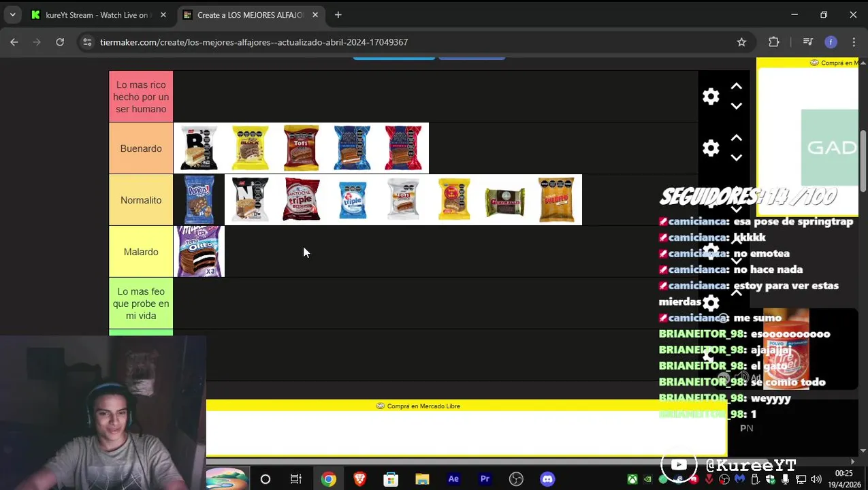Select the blue Havanna-style alfajor in Buenardo
This screenshot has height=490, width=868.
click(x=352, y=148)
